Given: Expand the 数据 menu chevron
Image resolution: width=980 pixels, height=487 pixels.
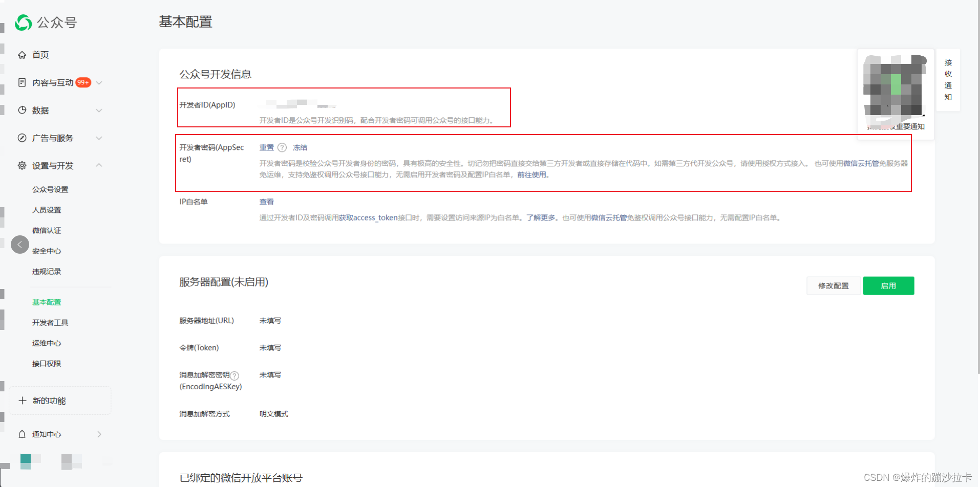Looking at the screenshot, I should 99,110.
